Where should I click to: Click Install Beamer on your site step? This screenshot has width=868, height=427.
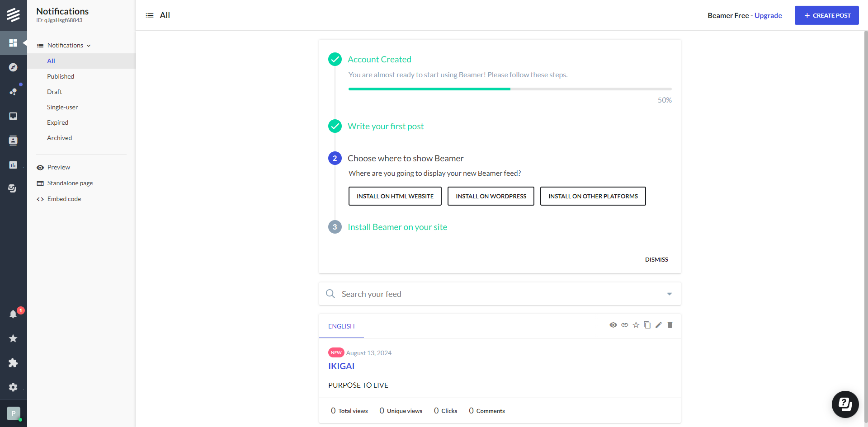(397, 227)
